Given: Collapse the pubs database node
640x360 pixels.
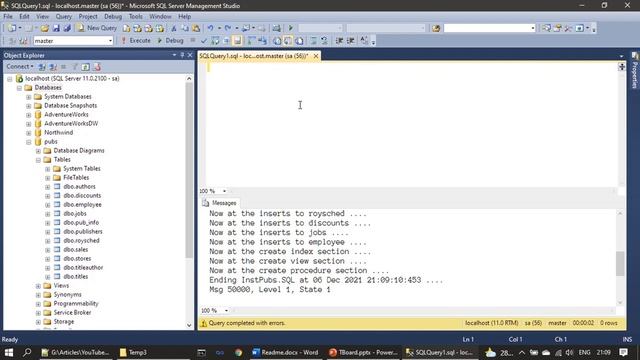Looking at the screenshot, I should pyautogui.click(x=29, y=142).
